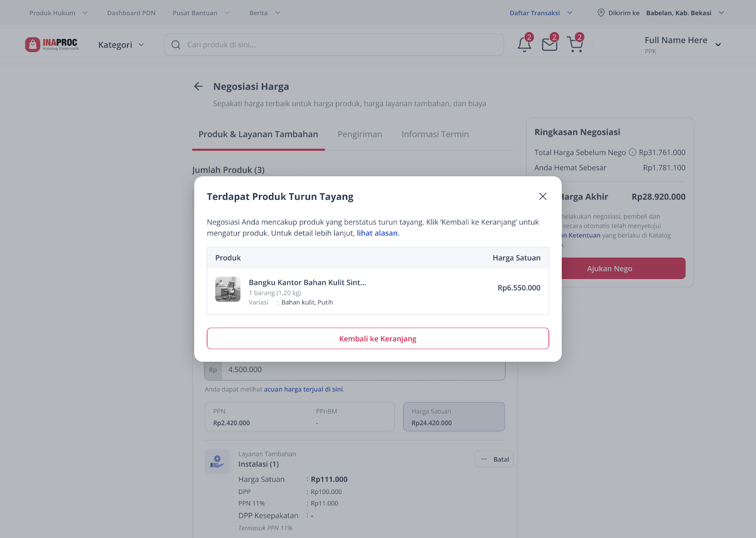Screen dimensions: 756x538
Task: Open the notifications bell icon
Action: click(524, 44)
